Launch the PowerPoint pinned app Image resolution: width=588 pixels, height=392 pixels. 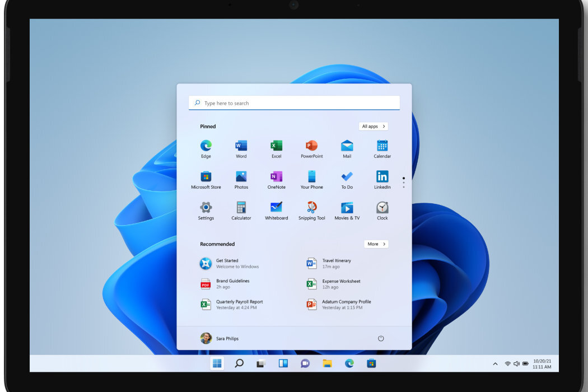[x=311, y=146]
